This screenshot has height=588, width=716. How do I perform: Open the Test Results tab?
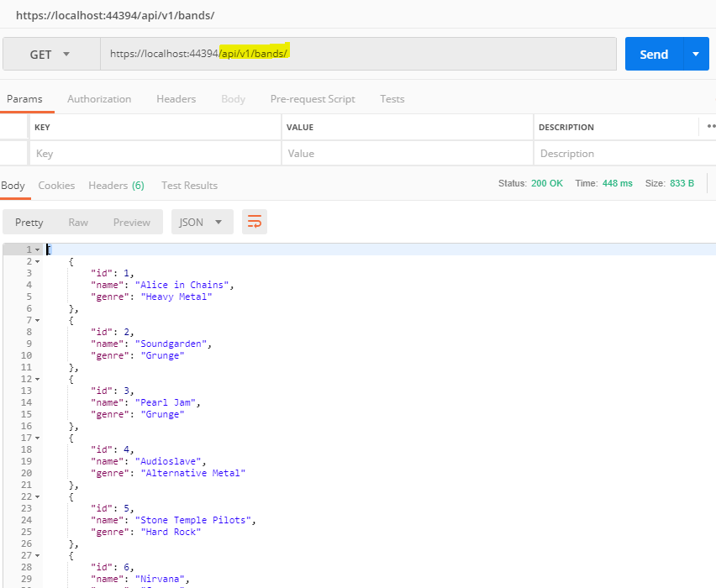(x=189, y=186)
